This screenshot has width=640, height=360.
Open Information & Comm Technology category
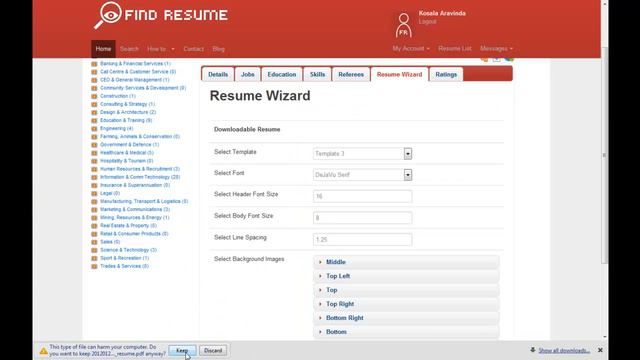(140, 177)
